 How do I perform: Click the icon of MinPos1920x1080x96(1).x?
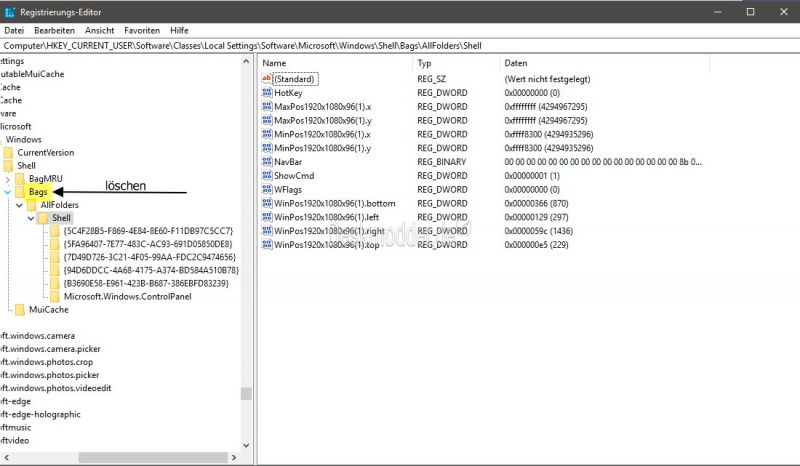[266, 134]
